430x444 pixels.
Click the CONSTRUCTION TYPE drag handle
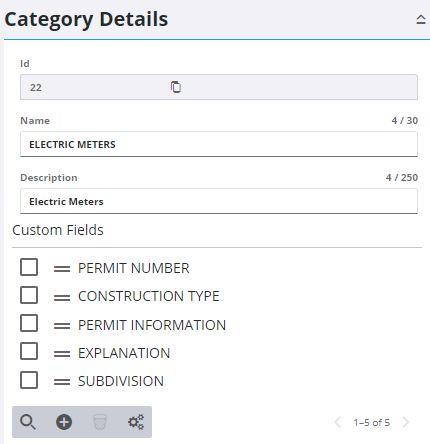(x=62, y=297)
